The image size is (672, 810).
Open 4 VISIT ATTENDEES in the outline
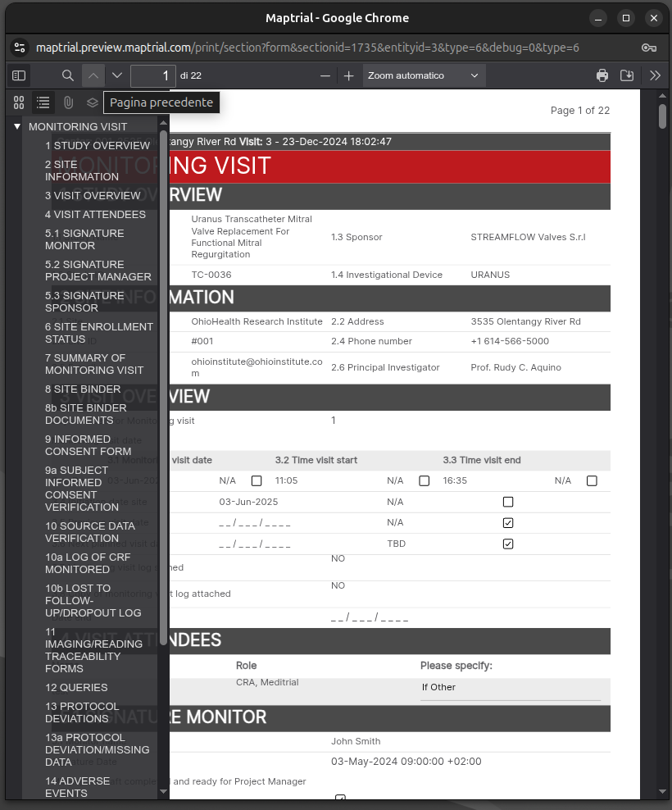95,214
